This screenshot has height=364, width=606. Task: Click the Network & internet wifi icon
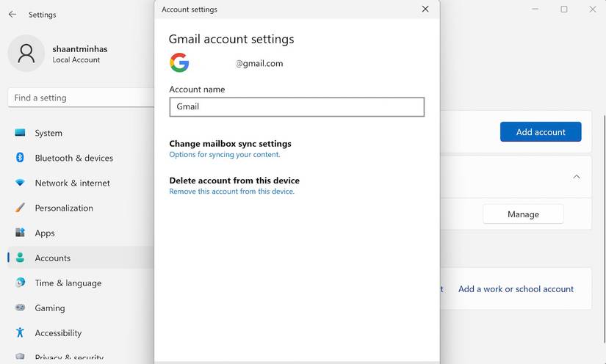pyautogui.click(x=20, y=183)
